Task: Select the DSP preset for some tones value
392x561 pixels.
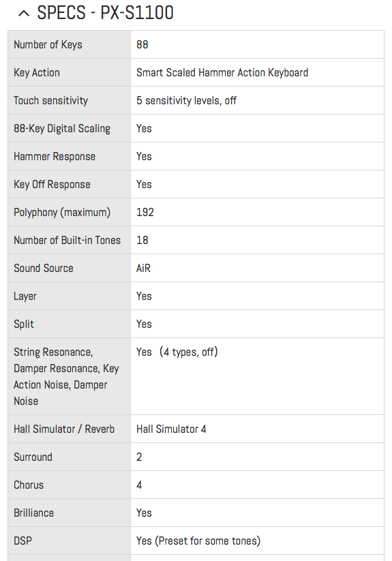Action: point(198,541)
